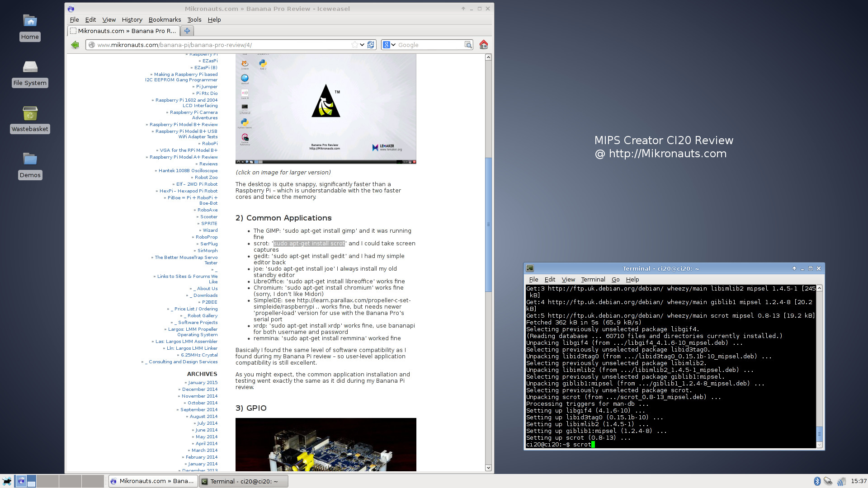Click the search magnifier icon in Google box
This screenshot has width=868, height=488.
pyautogui.click(x=468, y=45)
